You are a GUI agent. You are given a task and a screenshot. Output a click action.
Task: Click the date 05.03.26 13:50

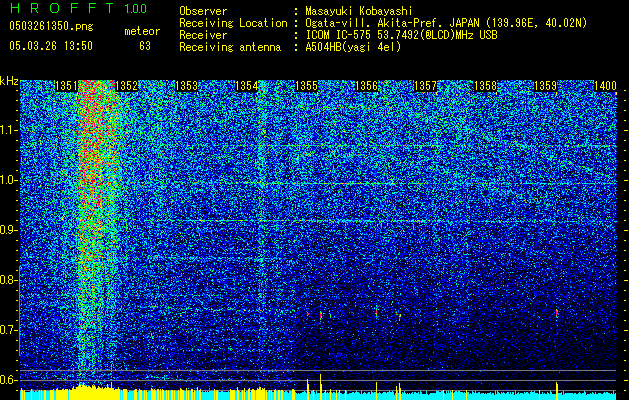51,46
